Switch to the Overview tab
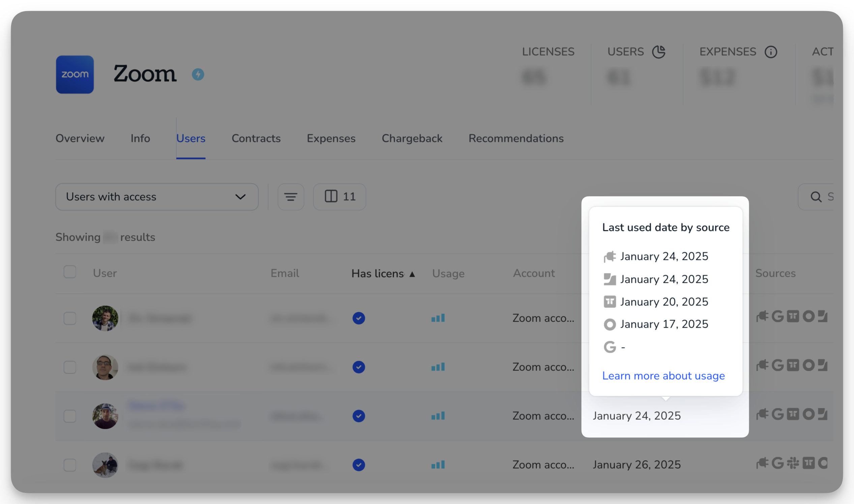Image resolution: width=854 pixels, height=504 pixels. click(x=80, y=138)
